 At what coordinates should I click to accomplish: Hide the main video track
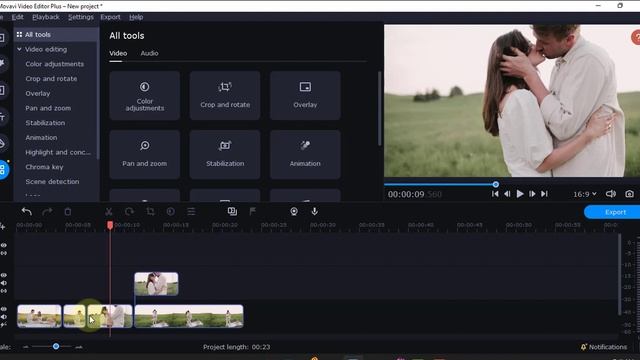pos(4,309)
